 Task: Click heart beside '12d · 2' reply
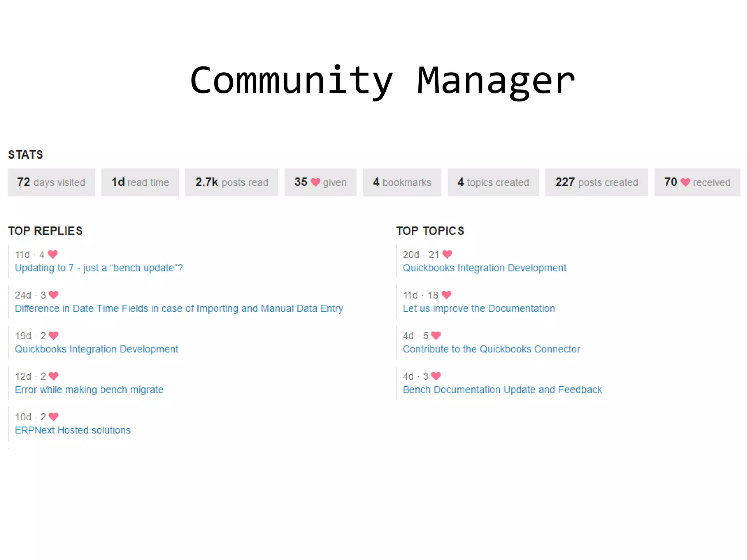coord(54,376)
